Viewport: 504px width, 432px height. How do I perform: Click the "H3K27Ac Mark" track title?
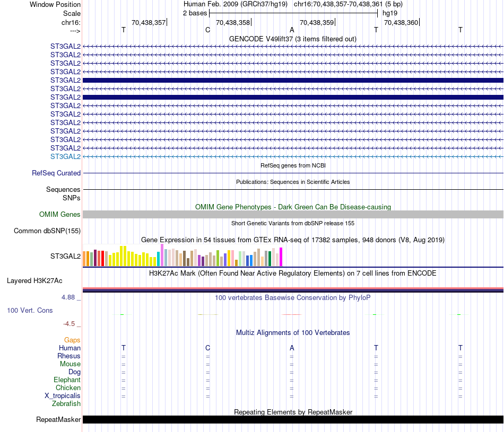(292, 274)
